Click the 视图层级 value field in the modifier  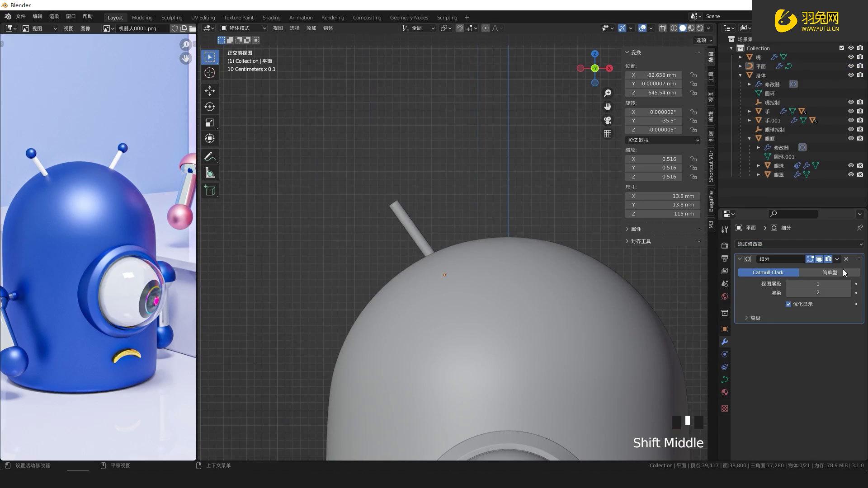point(817,284)
